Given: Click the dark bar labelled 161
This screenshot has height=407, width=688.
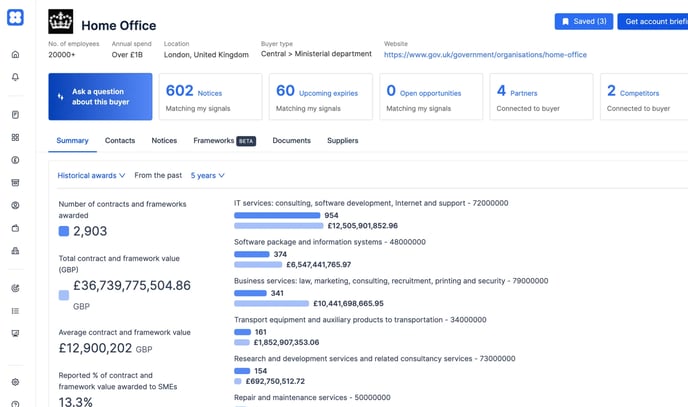Looking at the screenshot, I should tap(242, 332).
